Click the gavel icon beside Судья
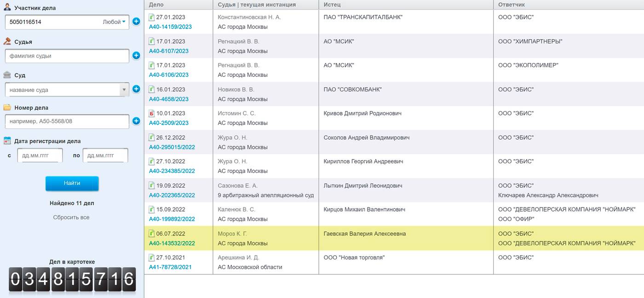644x298 pixels. click(x=7, y=41)
